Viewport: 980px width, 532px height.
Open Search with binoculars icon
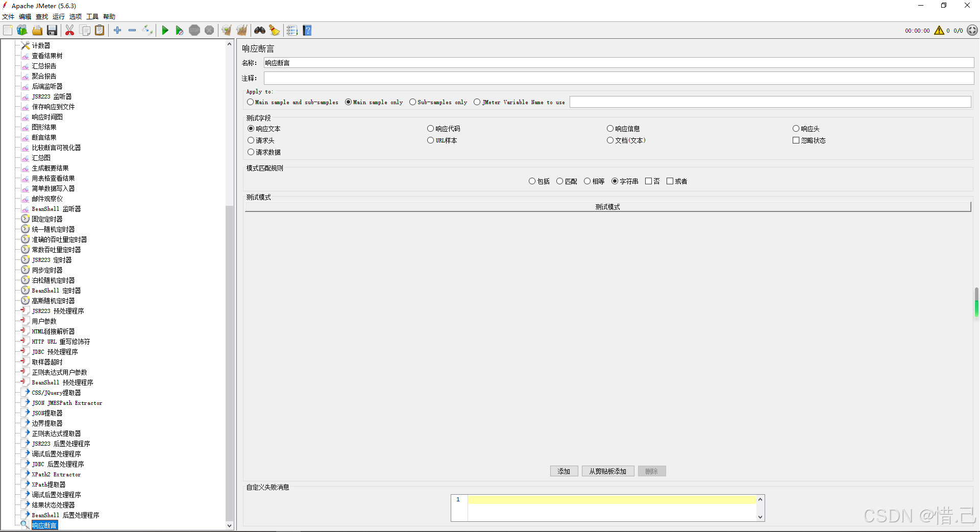(260, 31)
